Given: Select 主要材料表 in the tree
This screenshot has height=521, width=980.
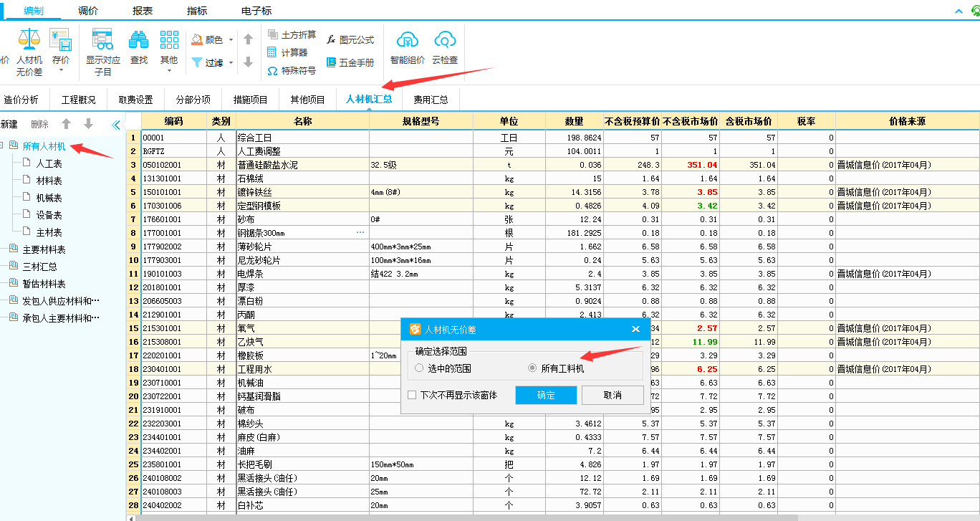Looking at the screenshot, I should coord(44,249).
